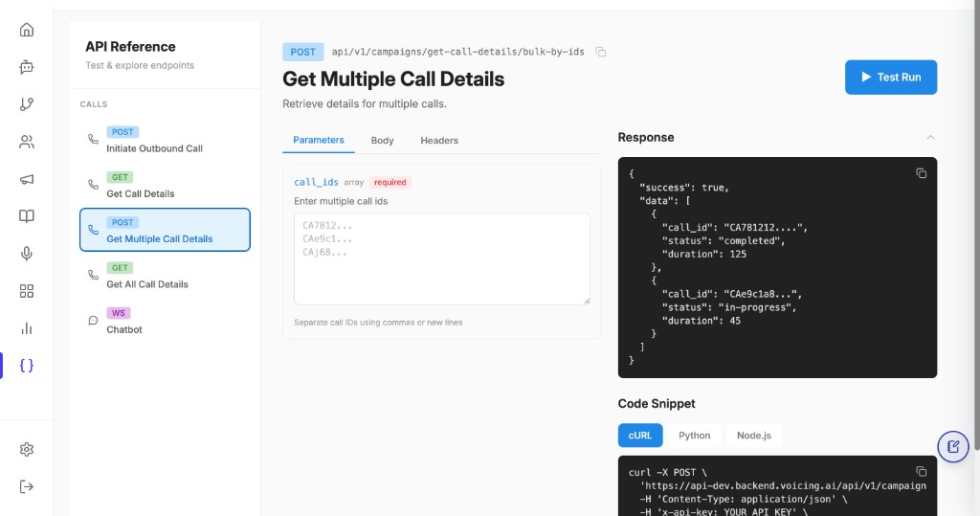Click the Response heading
The image size is (980, 516).
pos(646,138)
